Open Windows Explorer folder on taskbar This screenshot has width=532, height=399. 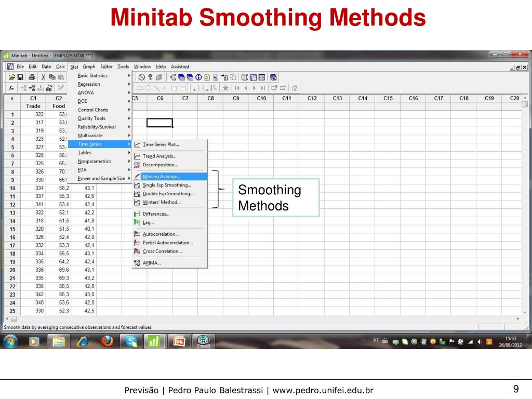point(59,341)
